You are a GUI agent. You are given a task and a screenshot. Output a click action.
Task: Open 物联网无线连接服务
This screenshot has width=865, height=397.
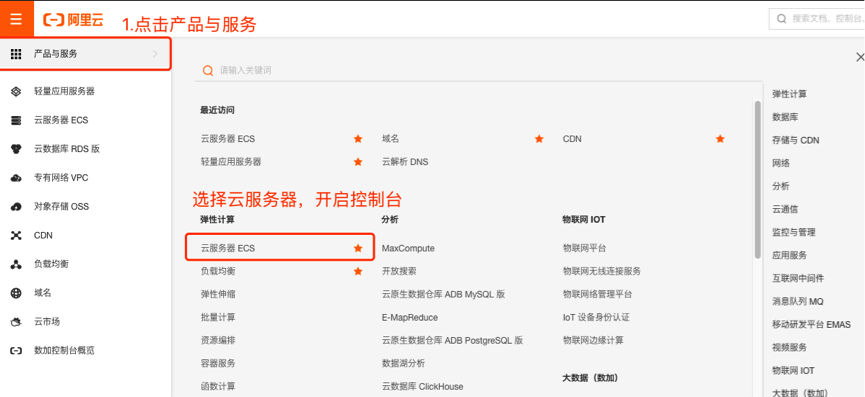tap(602, 271)
